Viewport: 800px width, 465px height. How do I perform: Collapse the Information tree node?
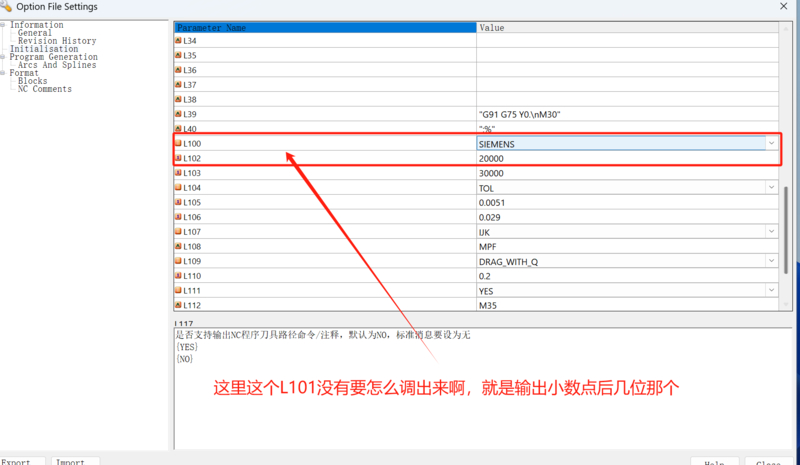tap(3, 25)
